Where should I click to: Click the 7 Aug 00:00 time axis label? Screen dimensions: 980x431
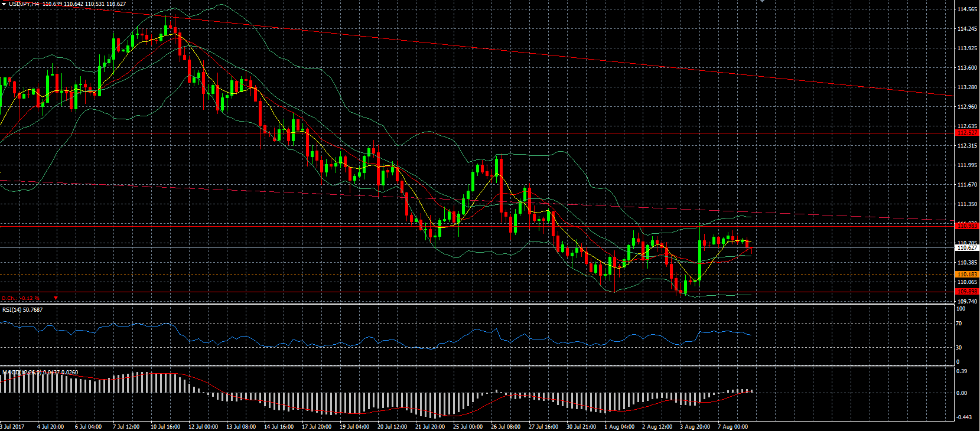(732, 426)
